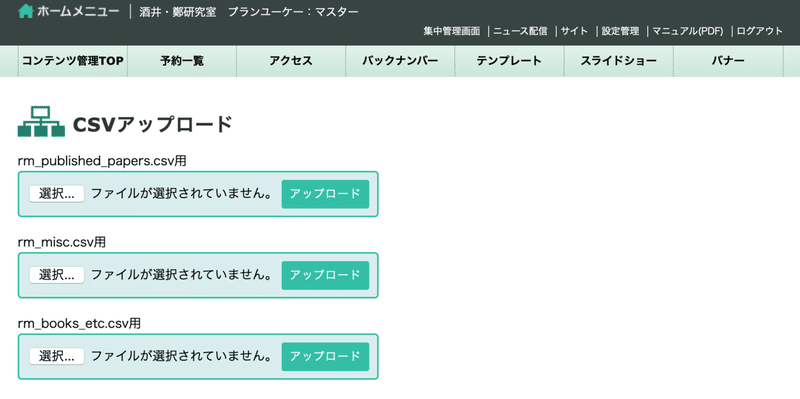
Task: Open the ホームメニュー link
Action: pos(78,11)
